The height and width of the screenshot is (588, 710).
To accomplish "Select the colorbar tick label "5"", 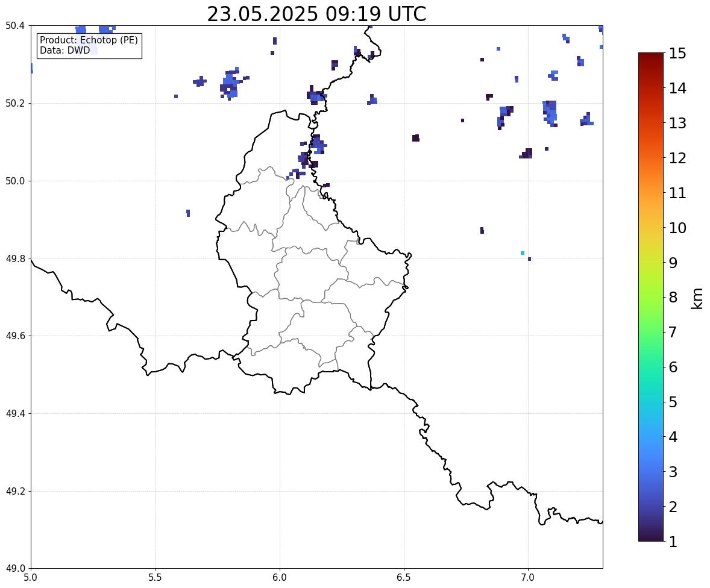I will coord(673,402).
